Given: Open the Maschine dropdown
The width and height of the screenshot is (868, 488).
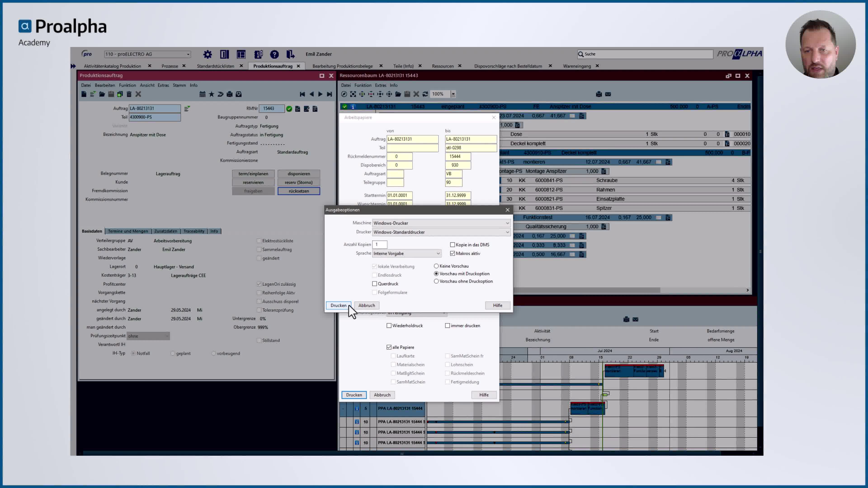Looking at the screenshot, I should click(441, 223).
